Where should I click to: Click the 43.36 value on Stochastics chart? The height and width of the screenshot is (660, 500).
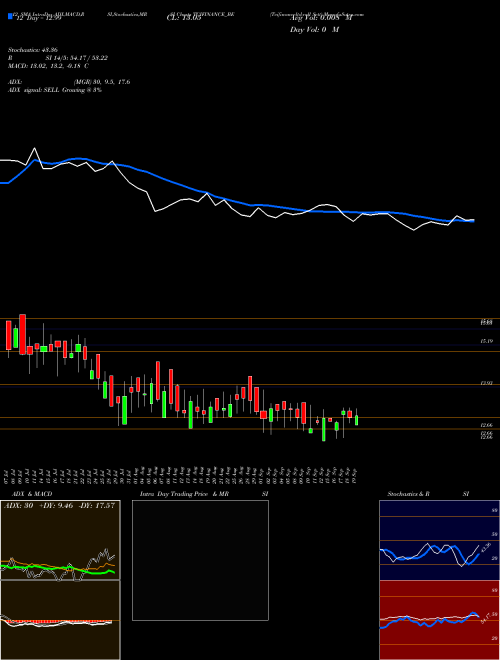pyautogui.click(x=486, y=548)
